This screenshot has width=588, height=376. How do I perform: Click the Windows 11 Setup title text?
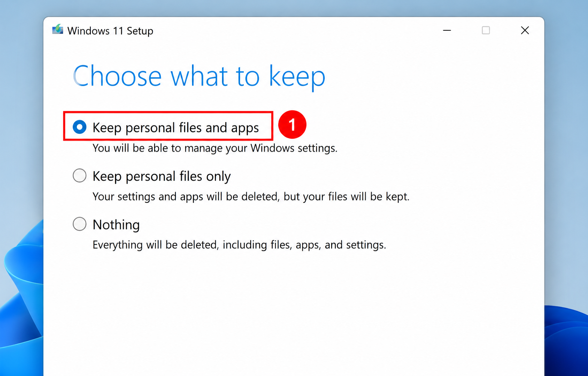[110, 31]
